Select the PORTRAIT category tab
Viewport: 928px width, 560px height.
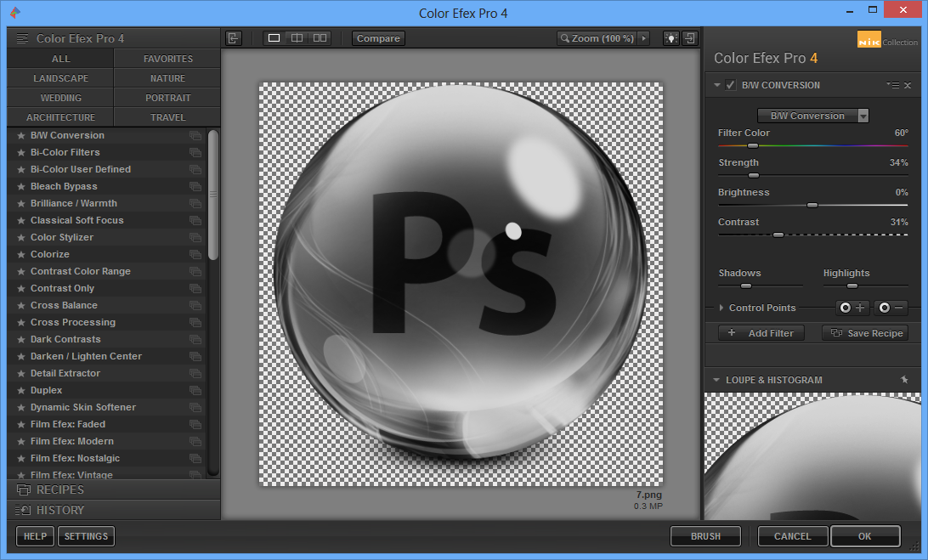click(167, 98)
